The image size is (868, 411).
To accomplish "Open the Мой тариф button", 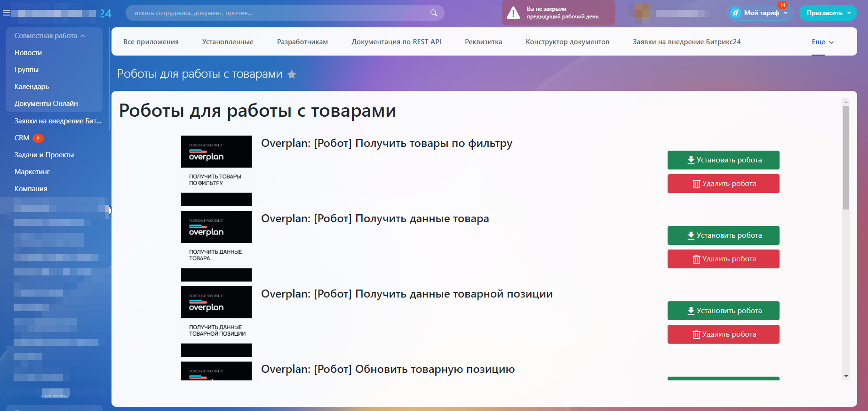I will (761, 13).
